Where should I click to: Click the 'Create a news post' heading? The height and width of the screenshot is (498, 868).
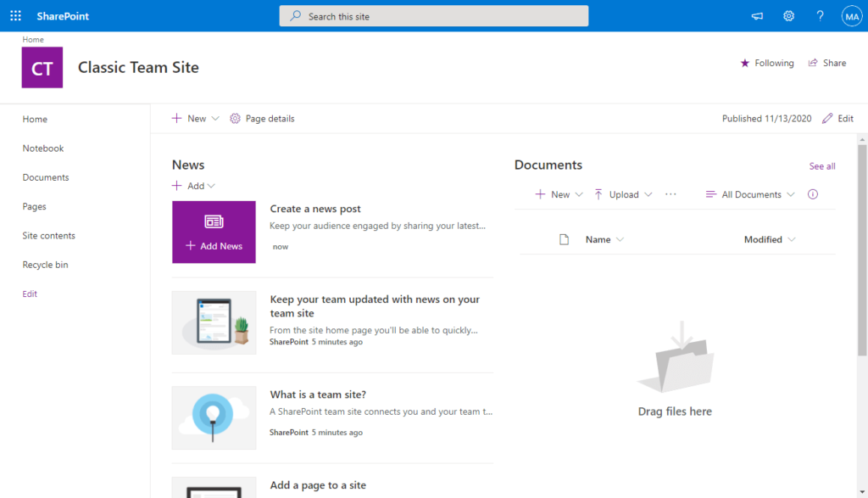coord(315,209)
